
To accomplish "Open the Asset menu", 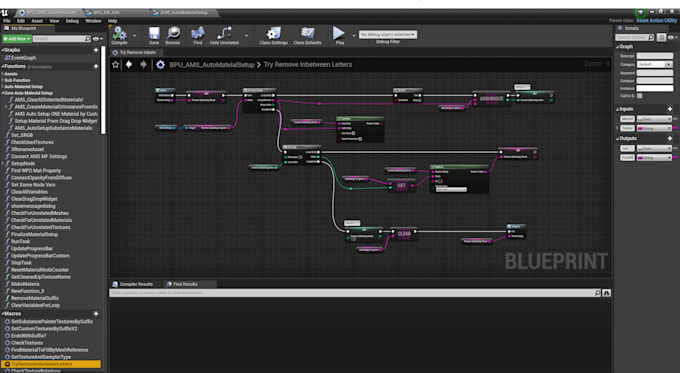I will [x=37, y=21].
